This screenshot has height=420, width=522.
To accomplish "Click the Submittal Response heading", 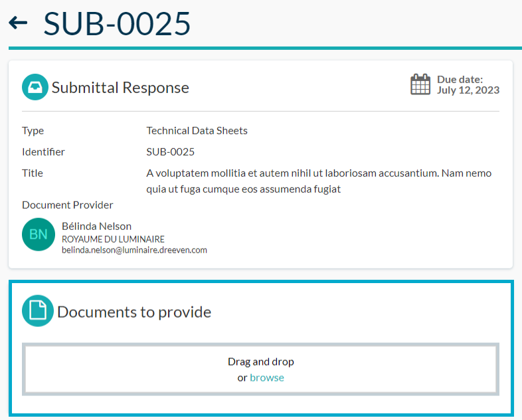I will (120, 88).
